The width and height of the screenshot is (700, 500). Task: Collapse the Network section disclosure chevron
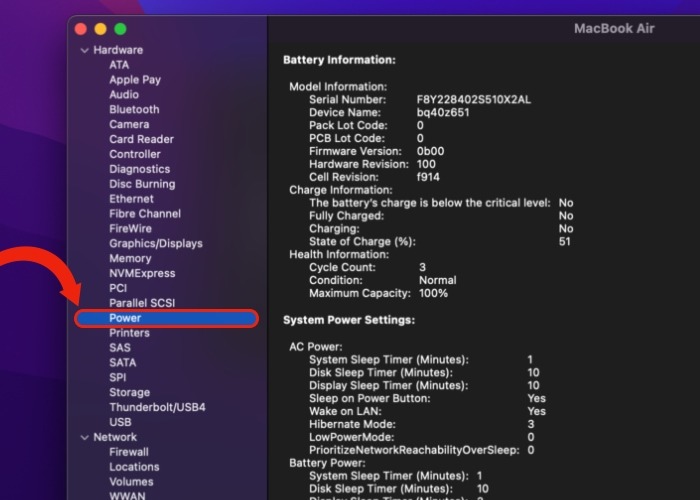(x=85, y=437)
